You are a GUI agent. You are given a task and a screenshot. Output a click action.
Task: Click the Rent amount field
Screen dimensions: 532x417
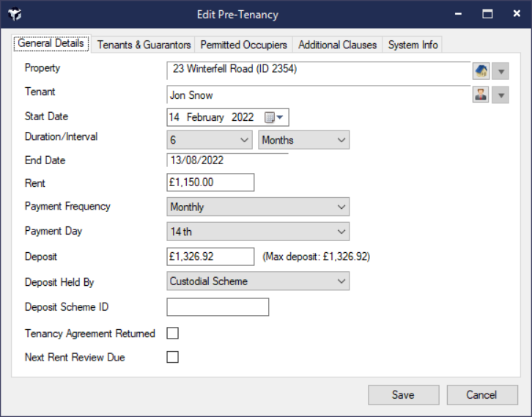210,182
